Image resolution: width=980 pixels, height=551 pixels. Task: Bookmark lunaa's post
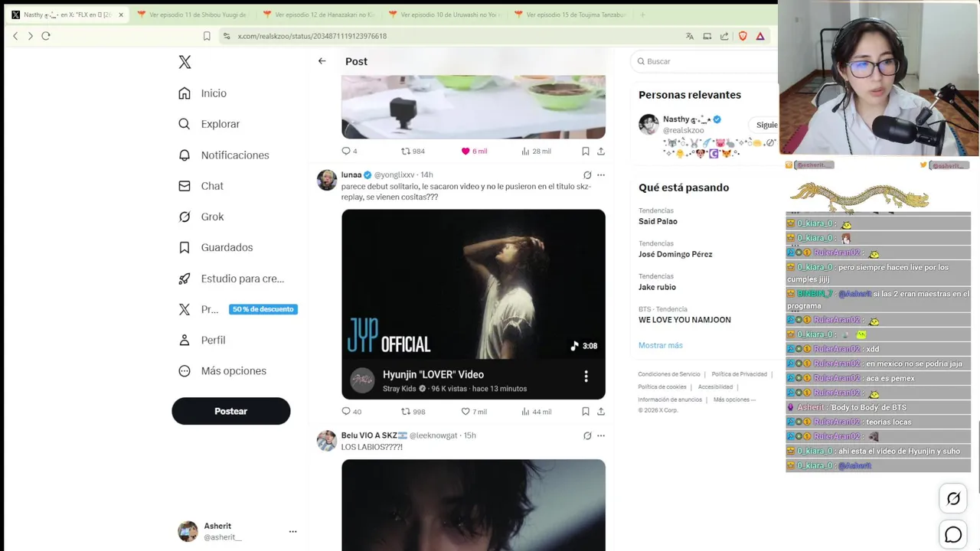[x=586, y=412]
